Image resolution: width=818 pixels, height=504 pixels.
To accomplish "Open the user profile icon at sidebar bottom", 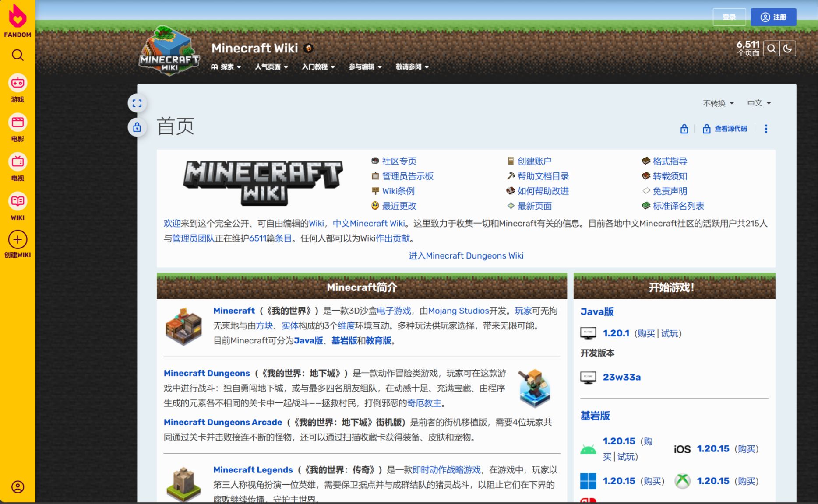I will 18,487.
